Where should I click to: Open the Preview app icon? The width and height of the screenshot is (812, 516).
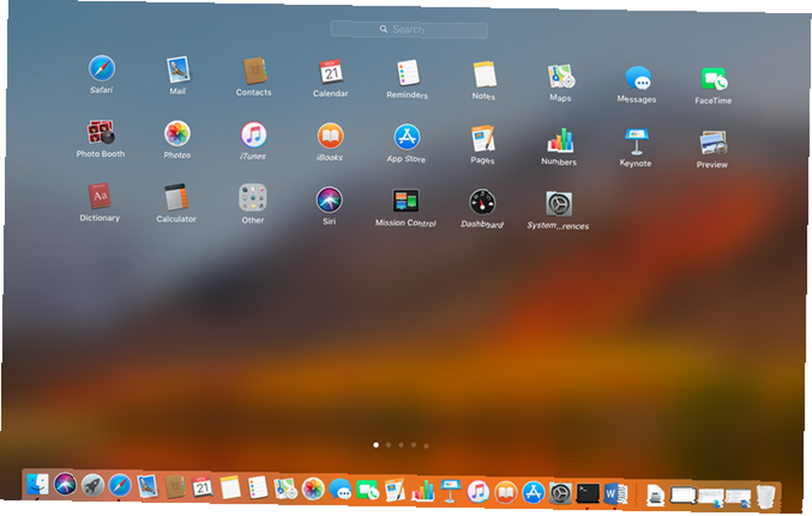point(713,144)
